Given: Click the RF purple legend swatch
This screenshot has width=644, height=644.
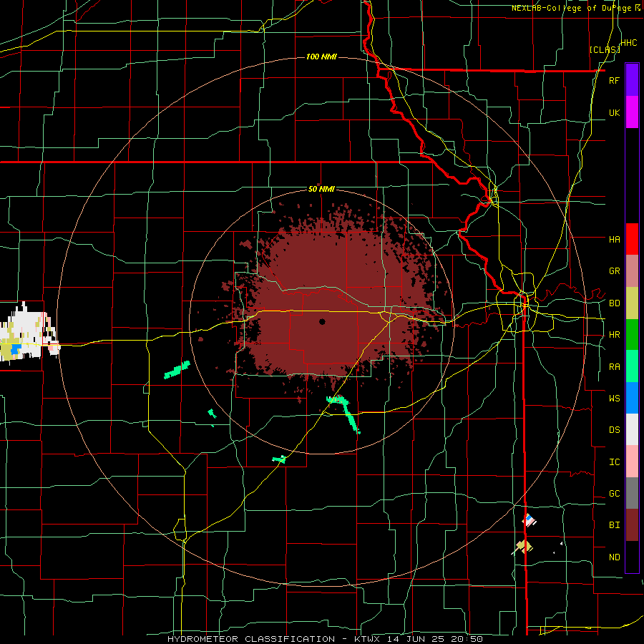Looking at the screenshot, I should point(632,80).
